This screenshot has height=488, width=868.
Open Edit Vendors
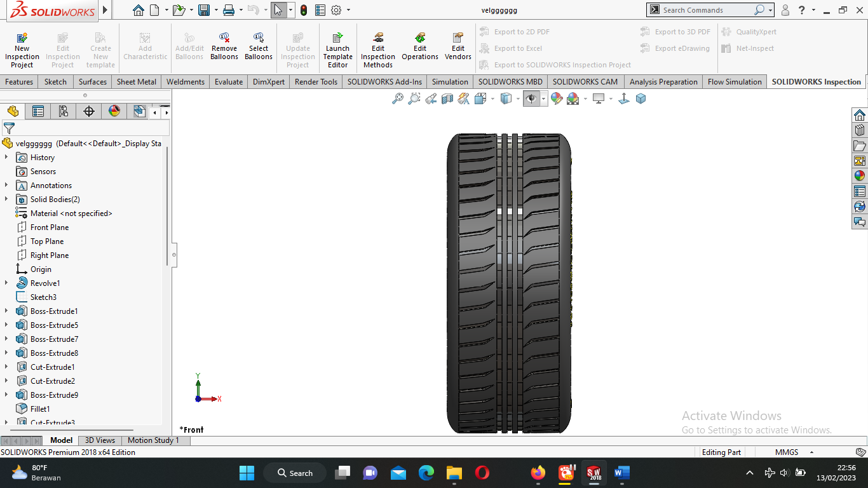(458, 46)
